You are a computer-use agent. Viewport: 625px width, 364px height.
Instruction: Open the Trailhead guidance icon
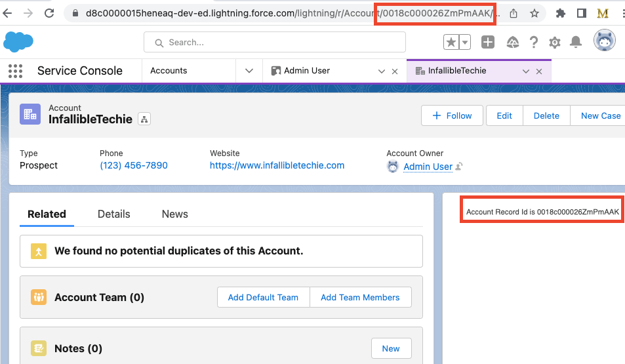point(513,42)
